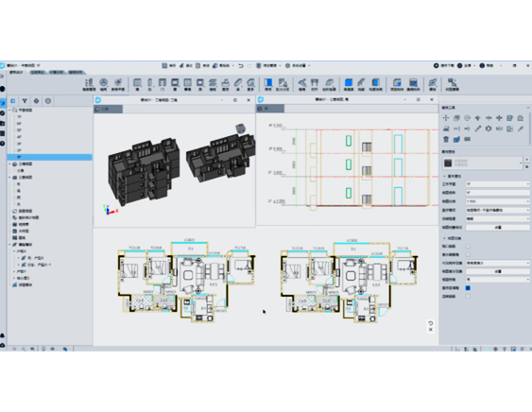Select the Rotate tool icon
532x412 pixels.
467,118
